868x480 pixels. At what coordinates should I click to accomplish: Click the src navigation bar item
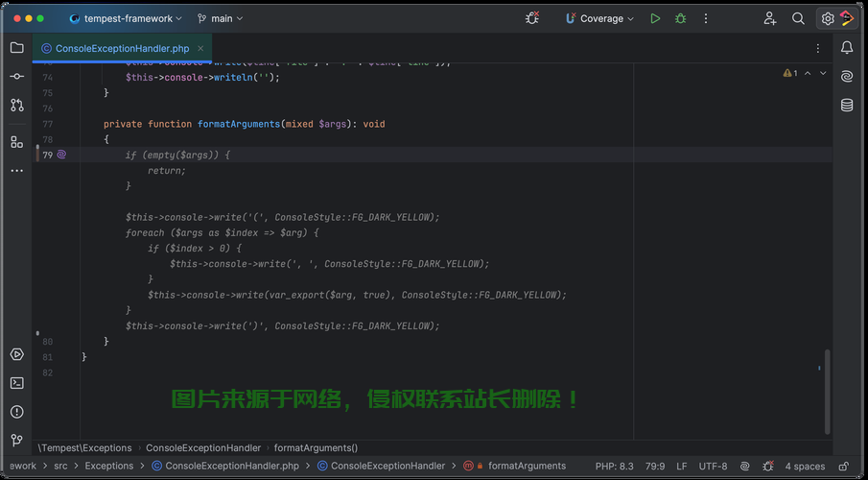click(x=60, y=467)
